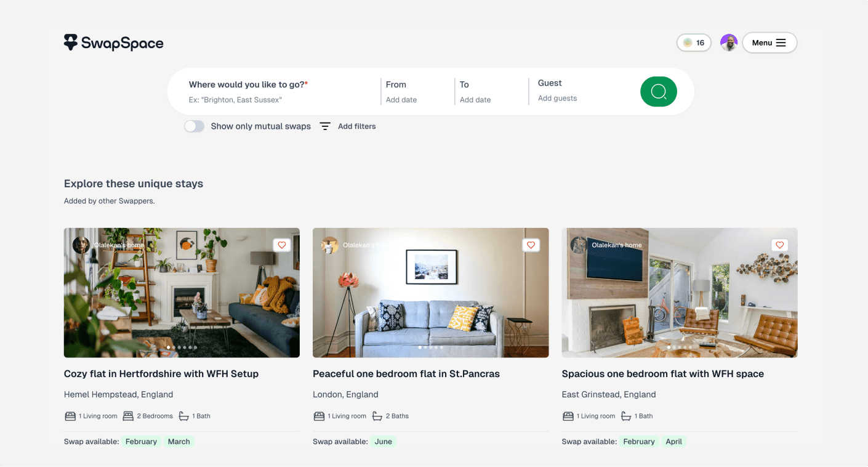The width and height of the screenshot is (868, 467).
Task: Favorite the Spacious one bedroom flat listing
Action: [780, 245]
